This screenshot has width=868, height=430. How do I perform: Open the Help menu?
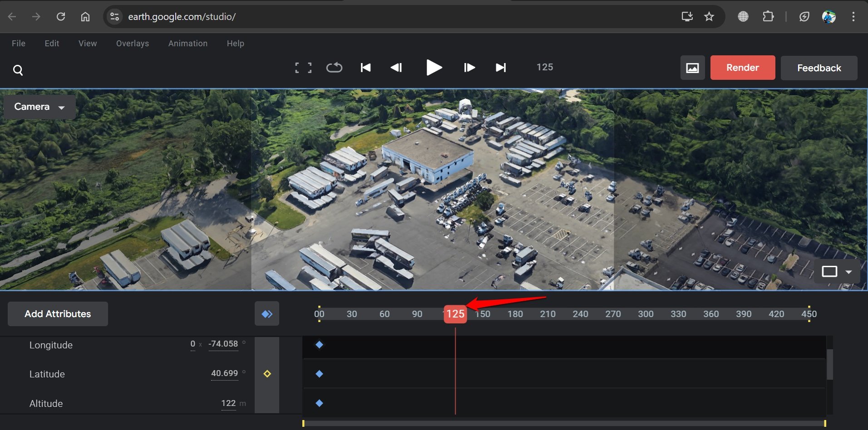point(236,44)
